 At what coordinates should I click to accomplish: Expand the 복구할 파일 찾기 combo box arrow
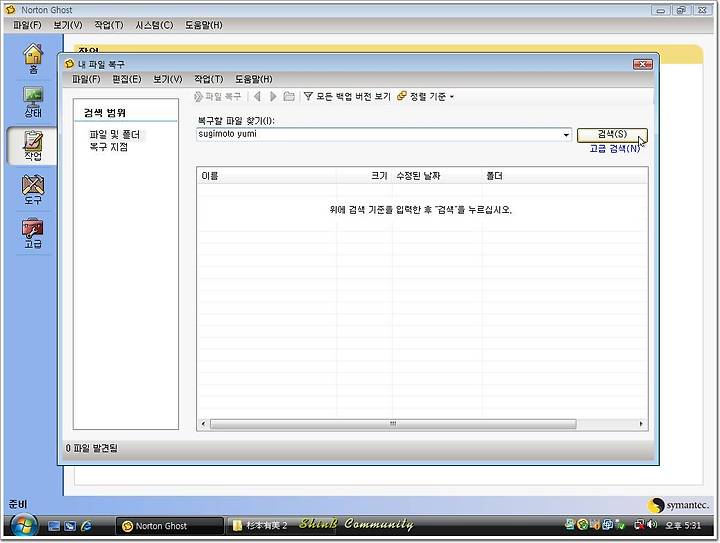coord(566,134)
